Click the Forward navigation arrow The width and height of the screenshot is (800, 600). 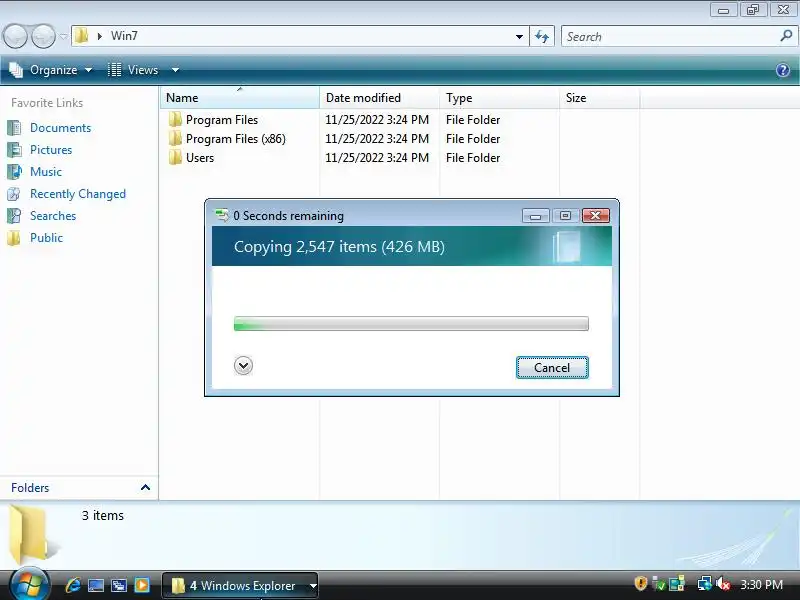pyautogui.click(x=43, y=36)
